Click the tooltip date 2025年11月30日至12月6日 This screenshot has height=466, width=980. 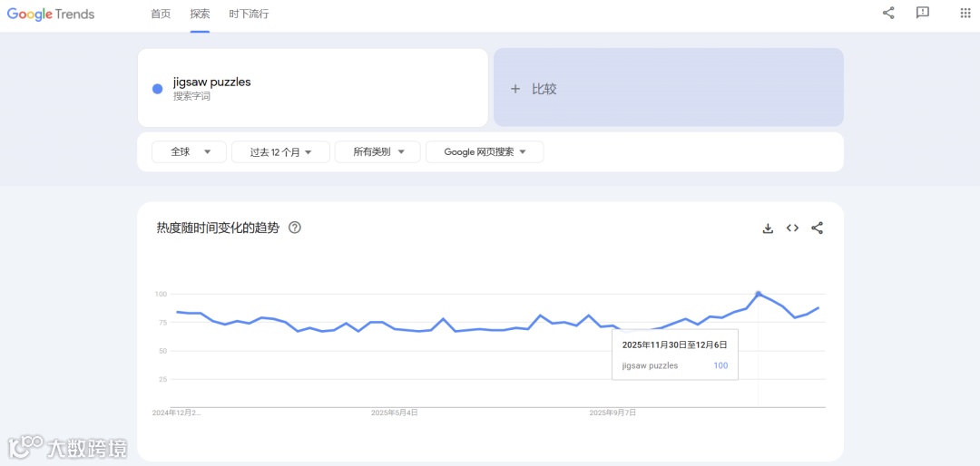point(674,345)
